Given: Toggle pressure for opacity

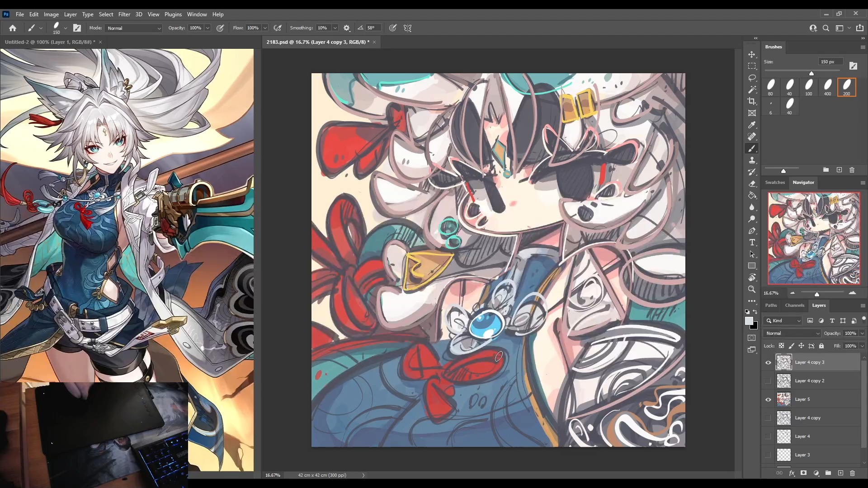Looking at the screenshot, I should 220,28.
